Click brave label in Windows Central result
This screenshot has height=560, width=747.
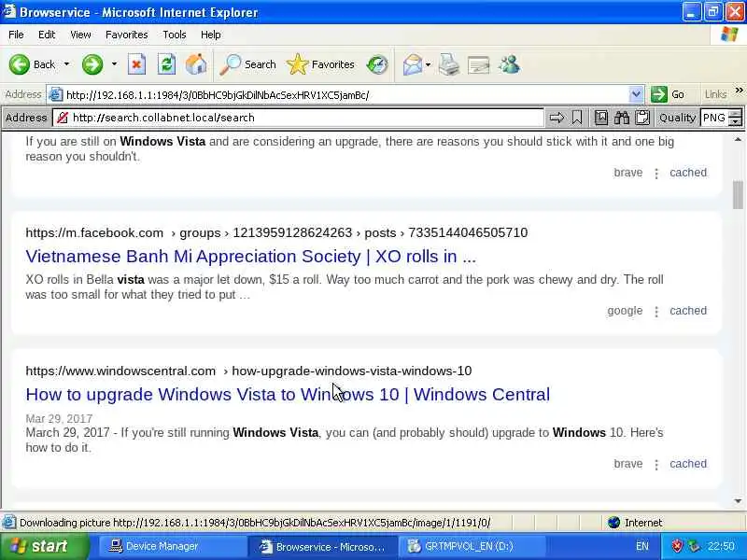tap(627, 464)
